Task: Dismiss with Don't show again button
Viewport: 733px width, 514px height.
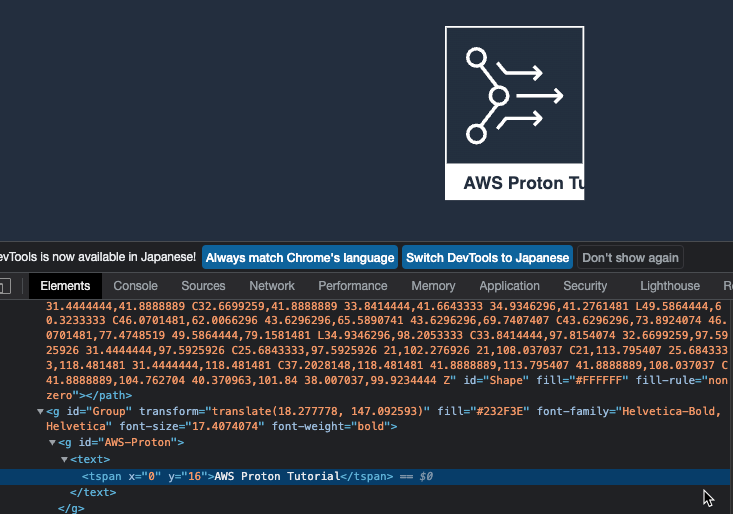Action: pyautogui.click(x=630, y=257)
